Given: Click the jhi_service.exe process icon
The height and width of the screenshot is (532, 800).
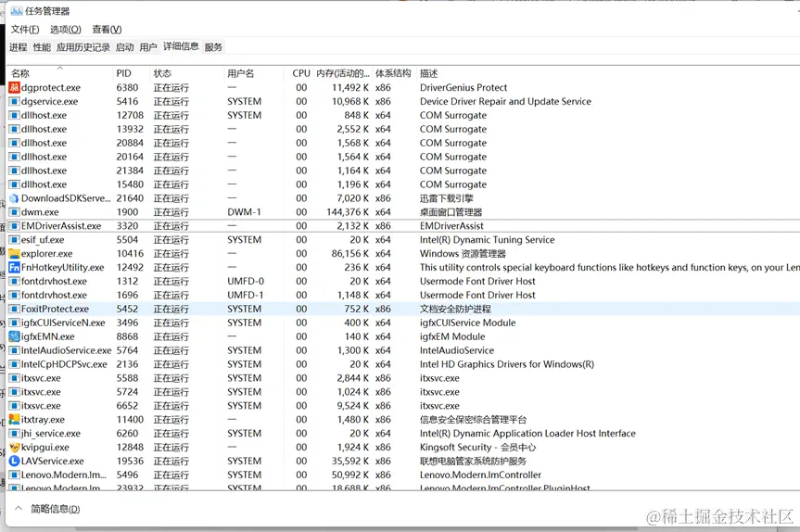Looking at the screenshot, I should (x=14, y=433).
